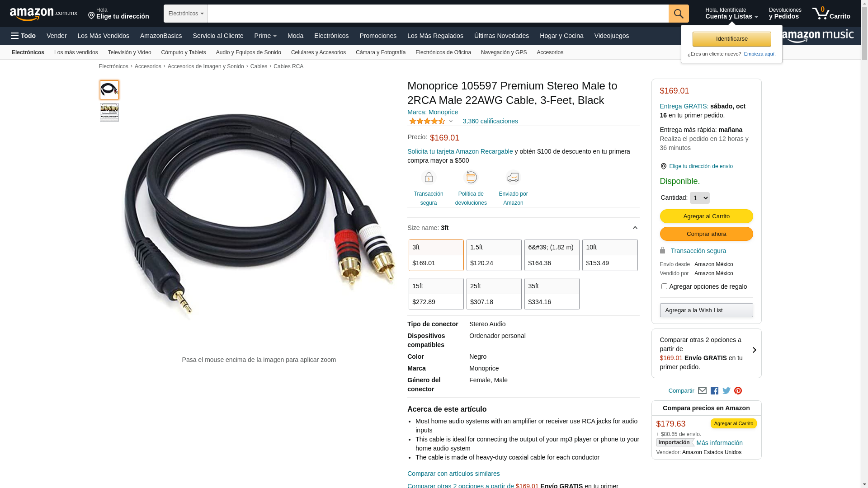Click the Comprar ahora button
Viewport: 868px width, 488px height.
point(706,234)
